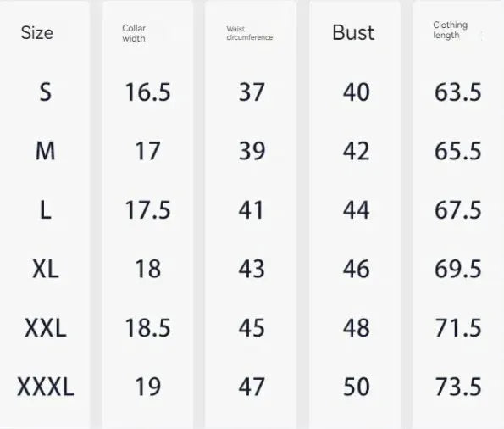Image resolution: width=504 pixels, height=429 pixels.
Task: Click bust value 50
Action: [356, 387]
